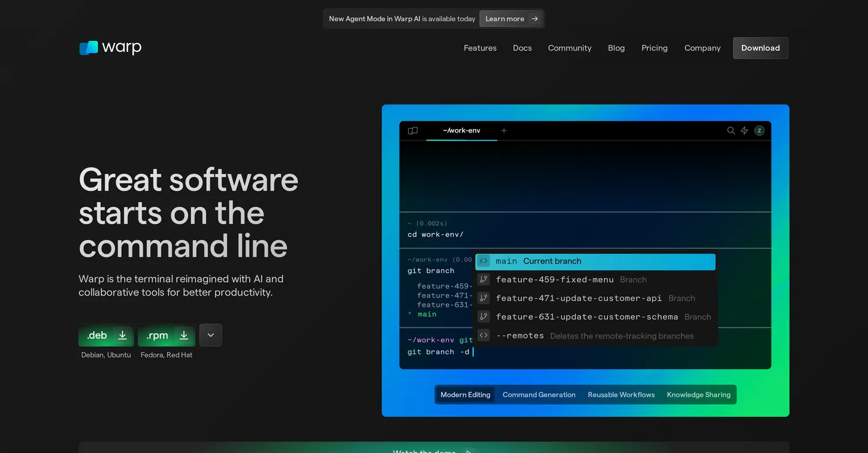This screenshot has width=868, height=453.
Task: Click the Great software headline text
Action: pyautogui.click(x=189, y=213)
